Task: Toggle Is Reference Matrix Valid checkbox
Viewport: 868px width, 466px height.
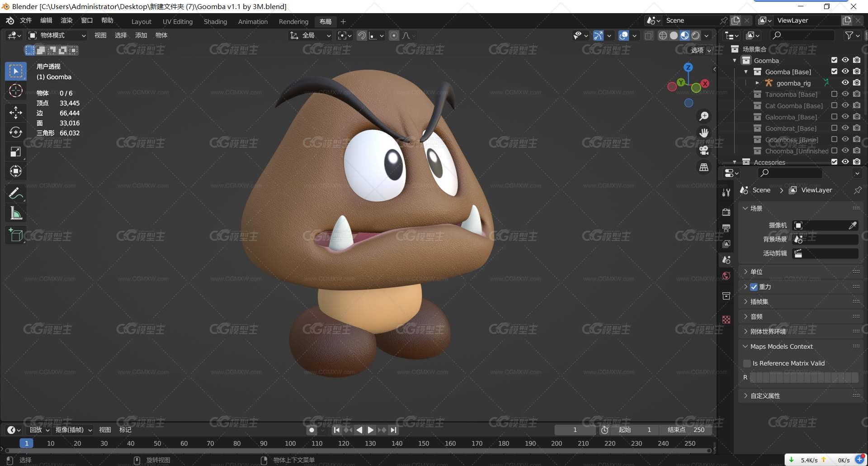Action: coord(747,363)
